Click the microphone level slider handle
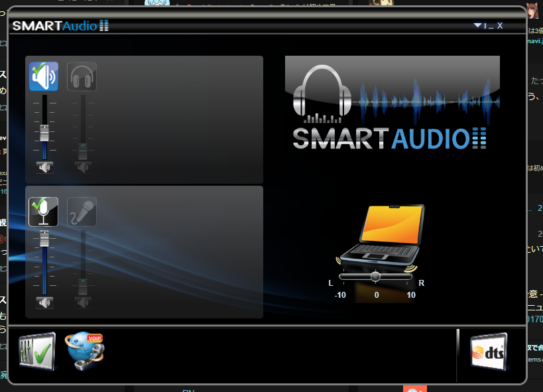The width and height of the screenshot is (543, 392). [44, 239]
